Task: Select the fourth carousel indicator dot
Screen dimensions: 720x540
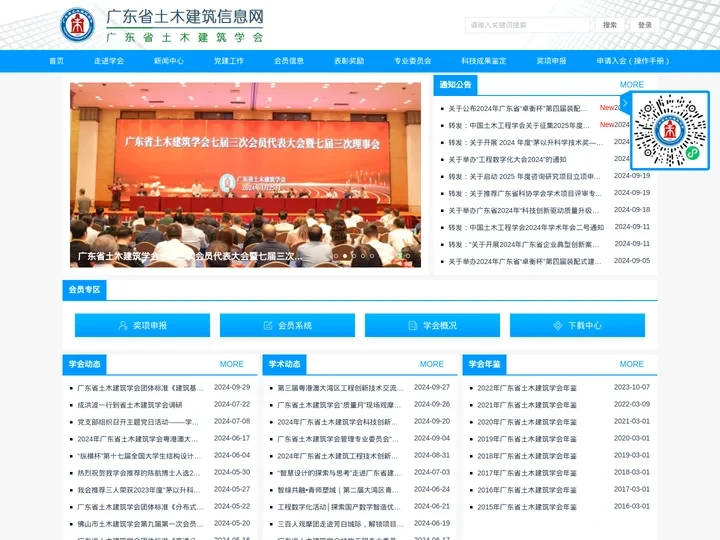Action: pyautogui.click(x=363, y=256)
